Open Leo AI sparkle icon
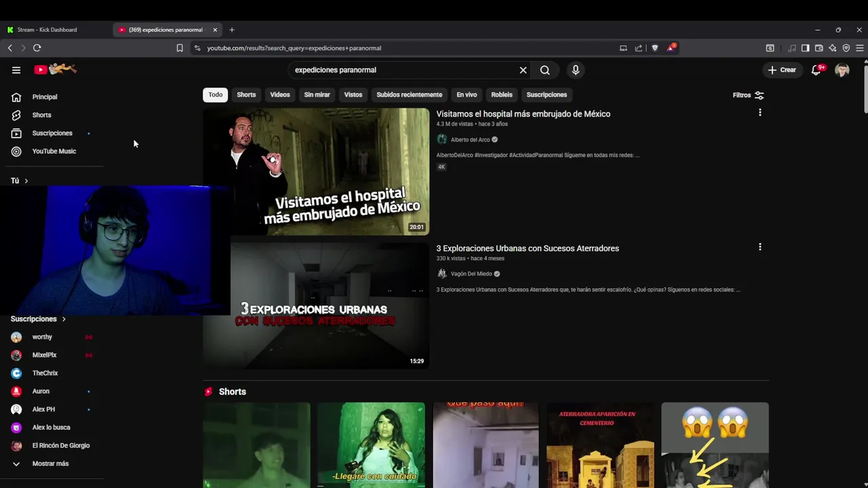Image resolution: width=868 pixels, height=488 pixels. [x=833, y=48]
